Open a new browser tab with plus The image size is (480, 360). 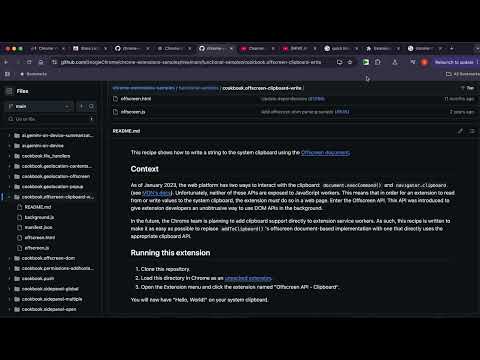pyautogui.click(x=452, y=48)
